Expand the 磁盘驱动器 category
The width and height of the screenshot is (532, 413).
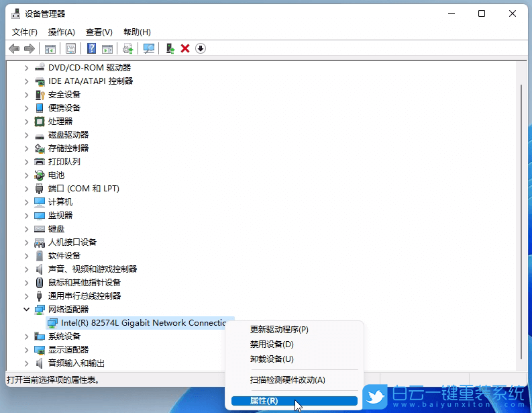click(26, 135)
